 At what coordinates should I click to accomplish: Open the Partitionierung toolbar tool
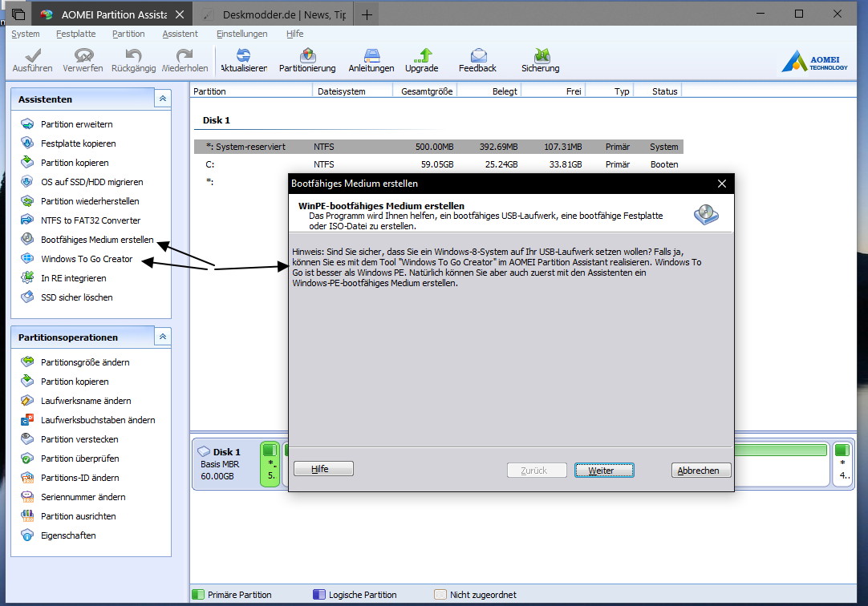[307, 61]
